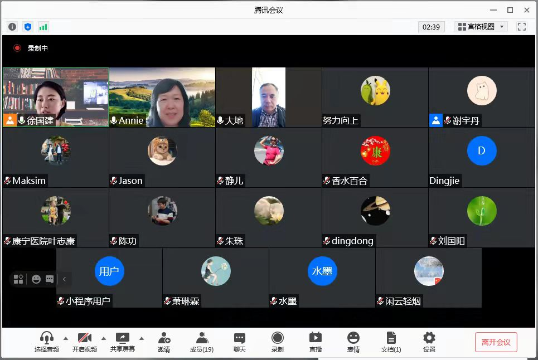Click the blue security shield icon
538x360 pixels.
(28, 27)
